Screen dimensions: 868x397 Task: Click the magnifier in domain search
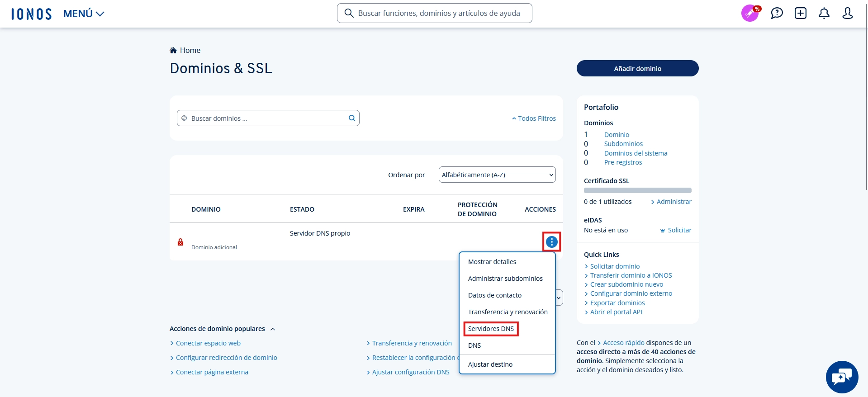351,118
